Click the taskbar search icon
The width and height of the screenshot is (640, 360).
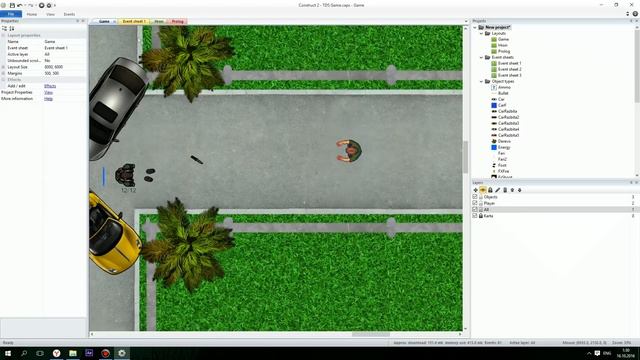24,353
